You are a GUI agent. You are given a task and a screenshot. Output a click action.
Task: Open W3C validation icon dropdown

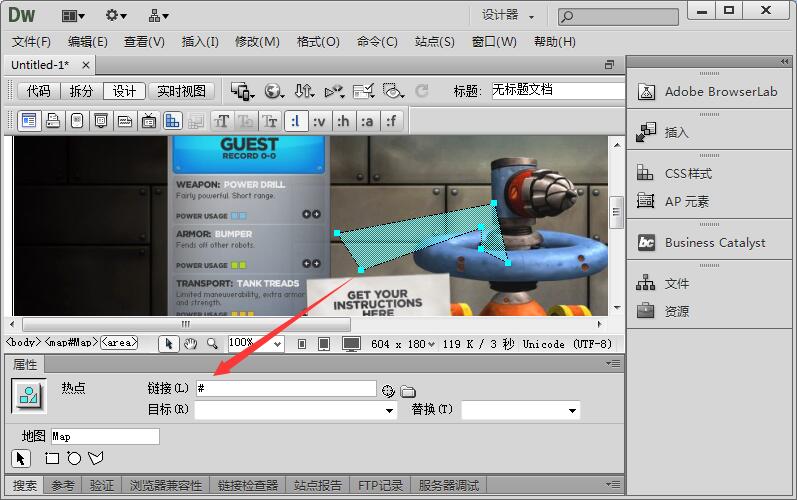pyautogui.click(x=334, y=91)
